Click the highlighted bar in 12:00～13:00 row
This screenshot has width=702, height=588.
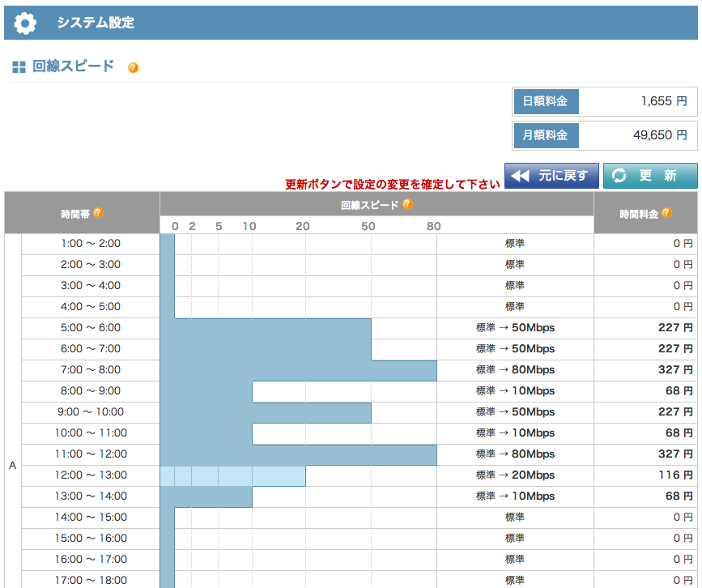coord(233,475)
